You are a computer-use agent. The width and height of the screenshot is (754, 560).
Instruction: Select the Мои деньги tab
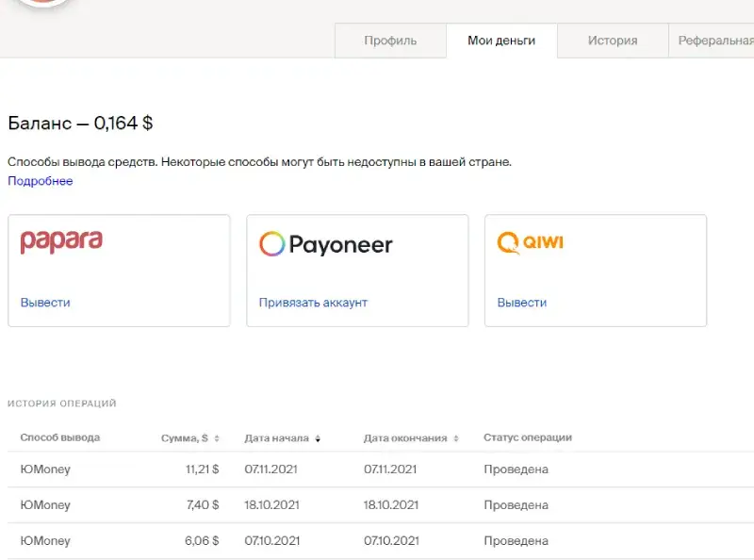pyautogui.click(x=501, y=41)
